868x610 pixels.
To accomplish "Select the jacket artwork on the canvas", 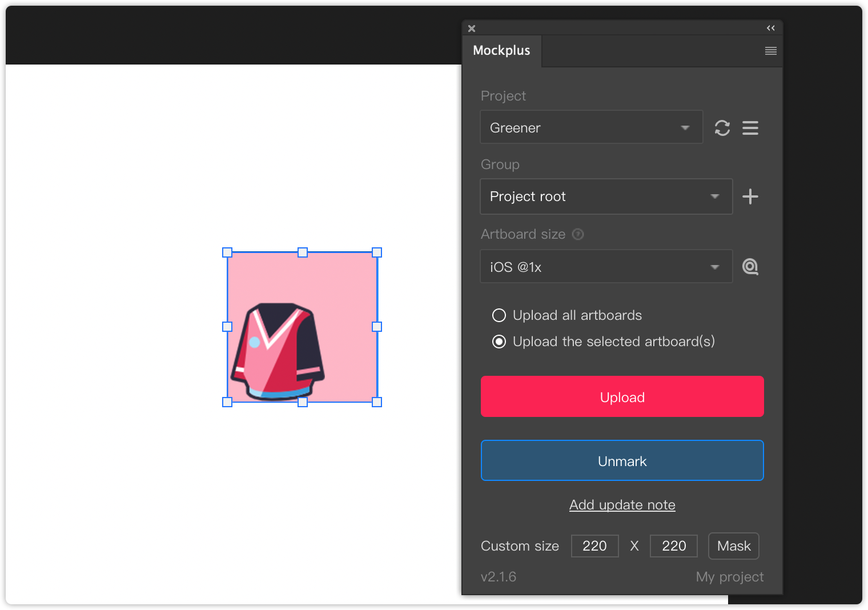I will coord(278,352).
